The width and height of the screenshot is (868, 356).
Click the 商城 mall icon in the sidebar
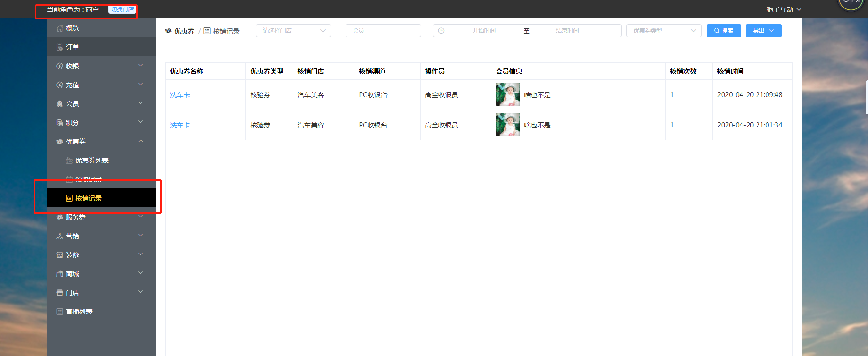(59, 274)
